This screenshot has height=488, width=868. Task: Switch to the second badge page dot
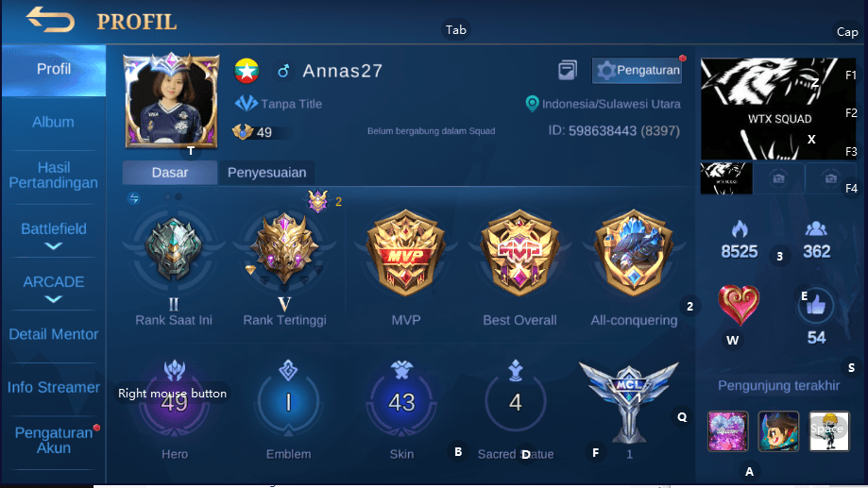coord(179,196)
